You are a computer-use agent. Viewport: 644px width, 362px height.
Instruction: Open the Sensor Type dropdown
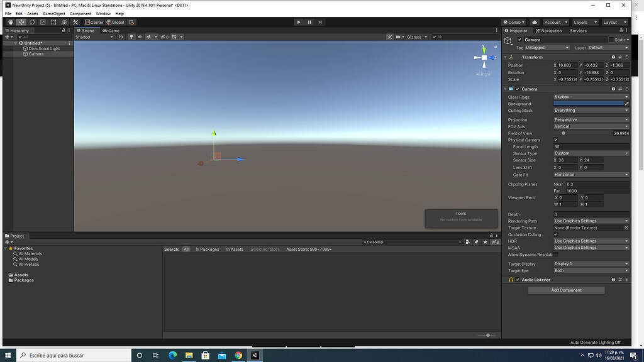pyautogui.click(x=590, y=153)
